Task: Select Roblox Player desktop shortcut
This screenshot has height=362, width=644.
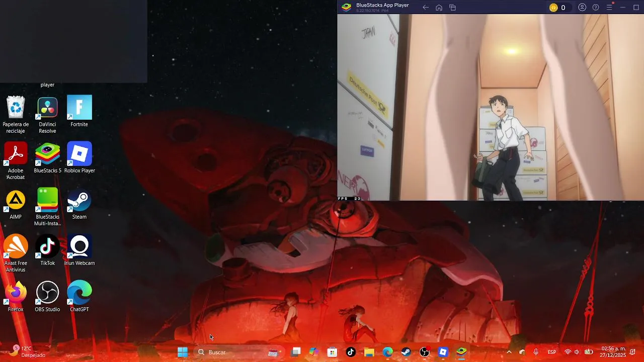Action: (79, 158)
